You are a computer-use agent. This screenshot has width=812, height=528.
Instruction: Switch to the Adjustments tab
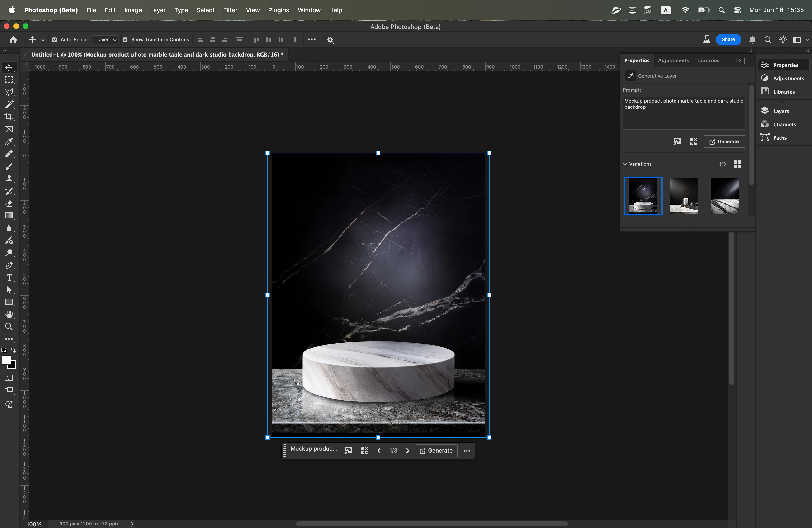coord(673,60)
